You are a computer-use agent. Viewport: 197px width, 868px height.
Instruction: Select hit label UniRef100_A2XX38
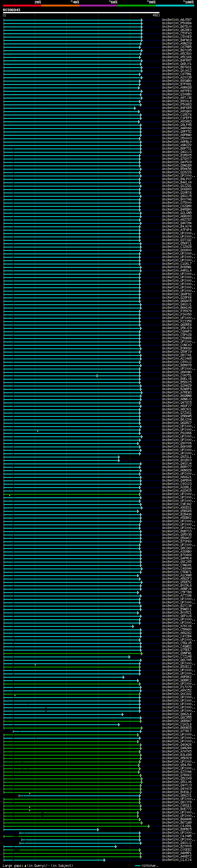(177, 78)
